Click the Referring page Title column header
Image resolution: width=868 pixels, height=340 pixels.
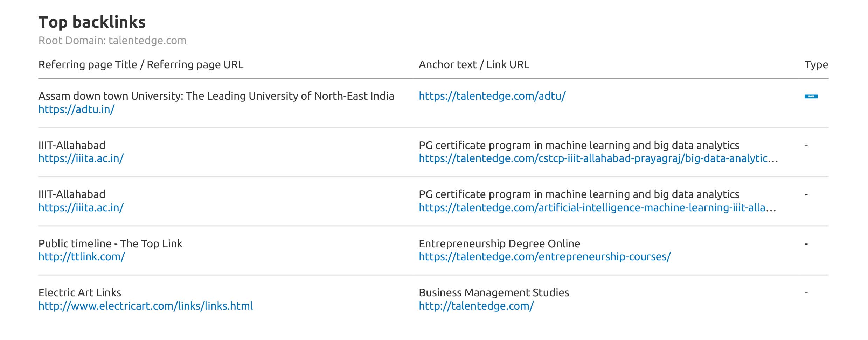(141, 65)
